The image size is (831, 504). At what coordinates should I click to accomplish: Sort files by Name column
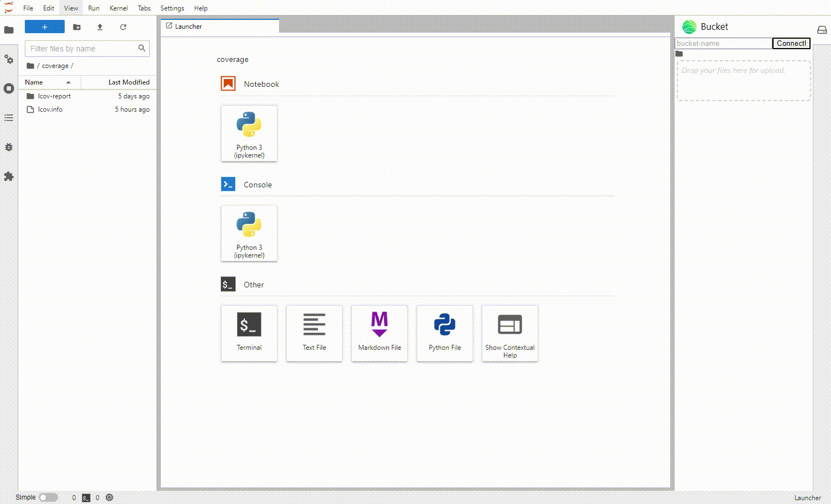(34, 82)
